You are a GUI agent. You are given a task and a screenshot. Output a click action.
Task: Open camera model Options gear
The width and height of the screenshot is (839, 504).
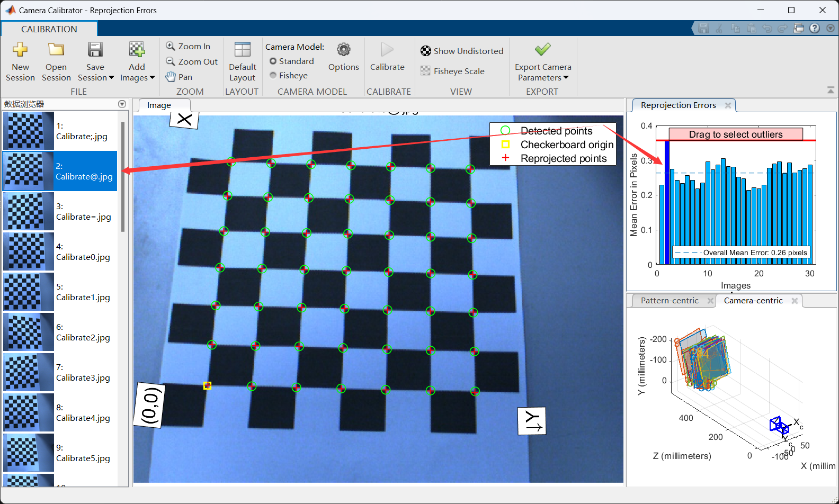[344, 56]
